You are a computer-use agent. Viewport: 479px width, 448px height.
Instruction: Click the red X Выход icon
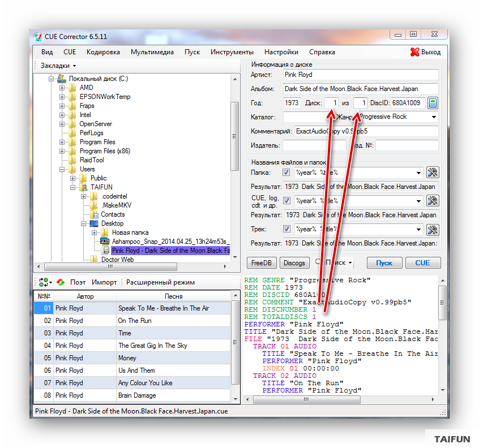tap(414, 52)
